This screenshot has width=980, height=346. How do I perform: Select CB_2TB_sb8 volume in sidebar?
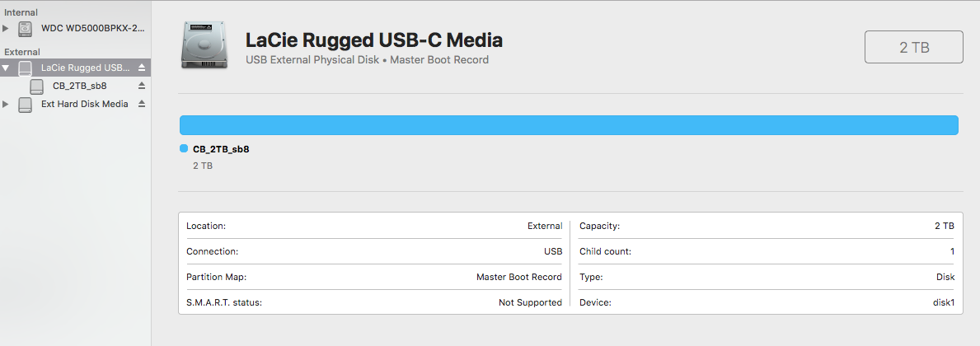click(79, 86)
